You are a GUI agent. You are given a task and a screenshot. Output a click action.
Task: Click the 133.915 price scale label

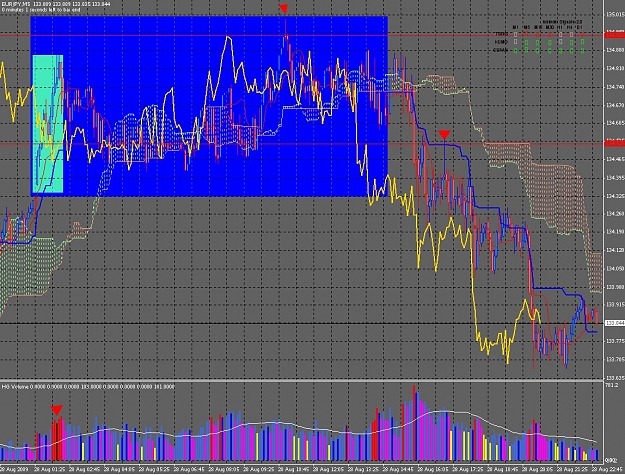(x=615, y=304)
